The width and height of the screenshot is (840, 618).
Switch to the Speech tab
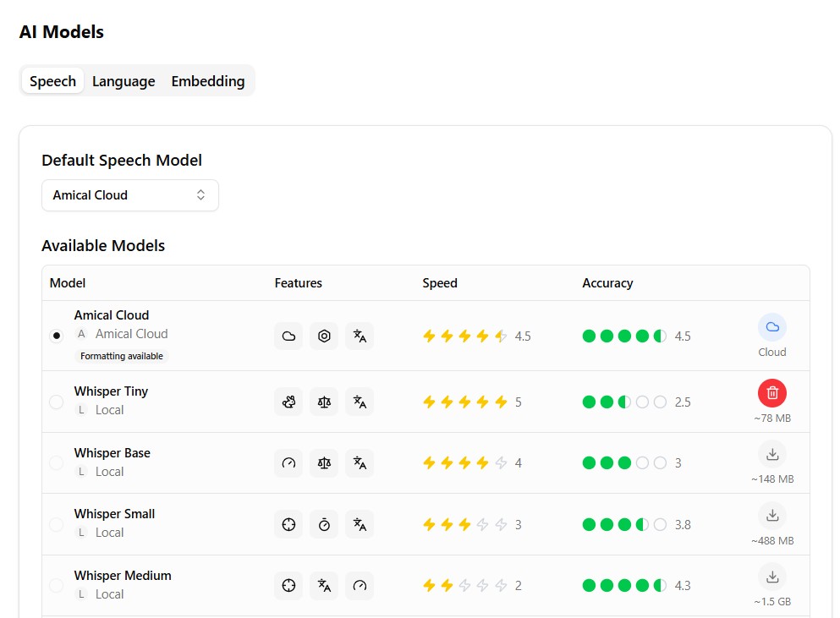point(52,81)
